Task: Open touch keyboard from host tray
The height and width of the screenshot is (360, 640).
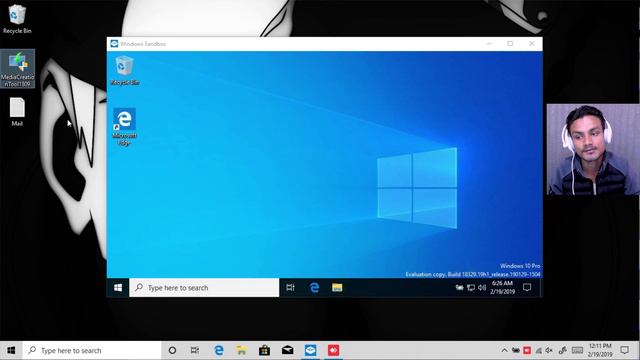Action: click(x=577, y=351)
